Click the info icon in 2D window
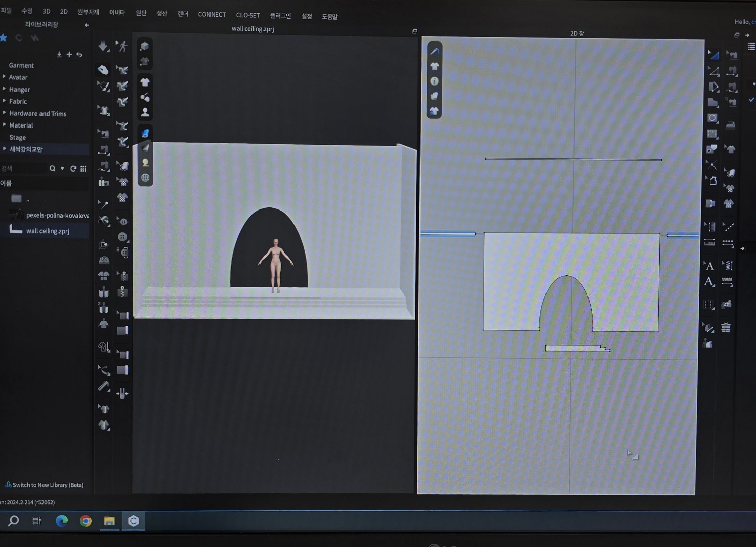Screen dimensions: 756x547 click(434, 81)
